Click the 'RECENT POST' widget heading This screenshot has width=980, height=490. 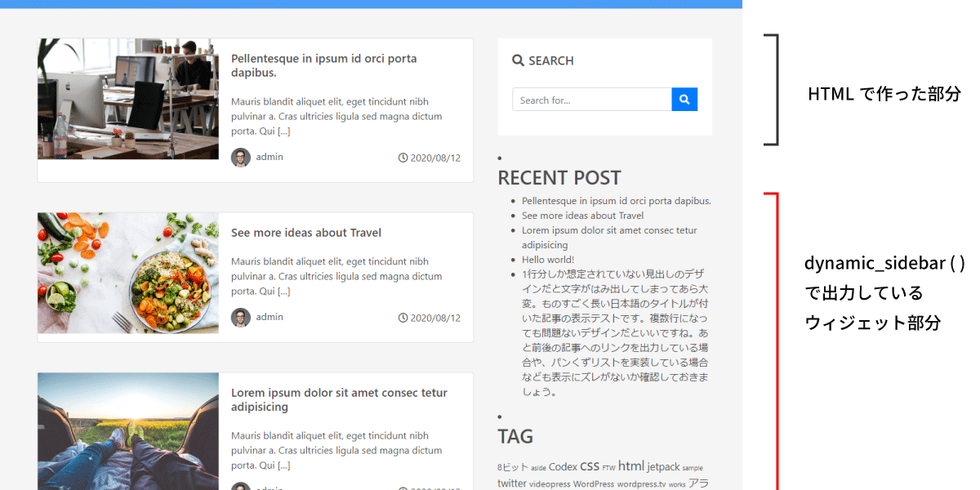click(x=559, y=178)
